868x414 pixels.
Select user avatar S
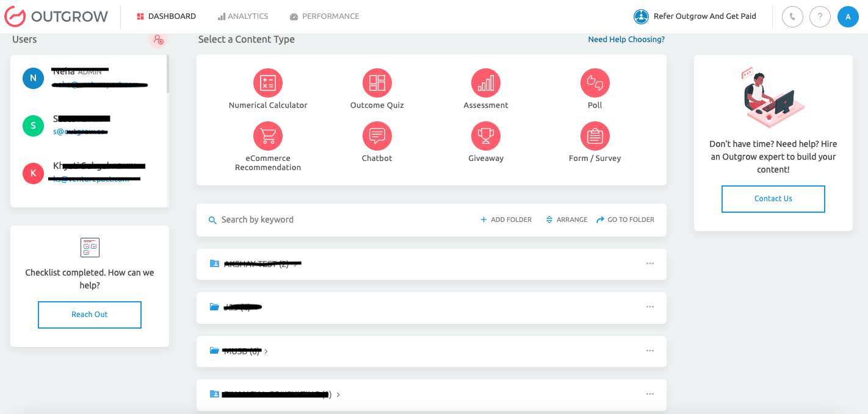click(33, 126)
